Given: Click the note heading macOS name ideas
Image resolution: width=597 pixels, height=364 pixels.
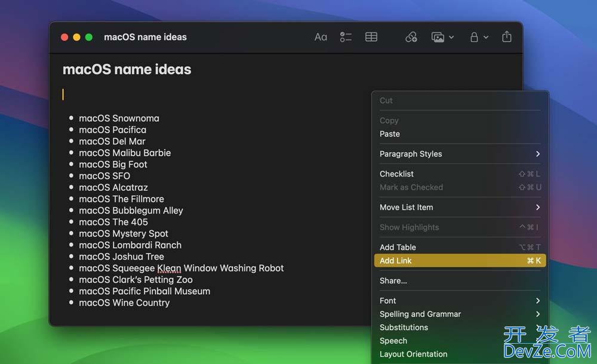Looking at the screenshot, I should (127, 69).
